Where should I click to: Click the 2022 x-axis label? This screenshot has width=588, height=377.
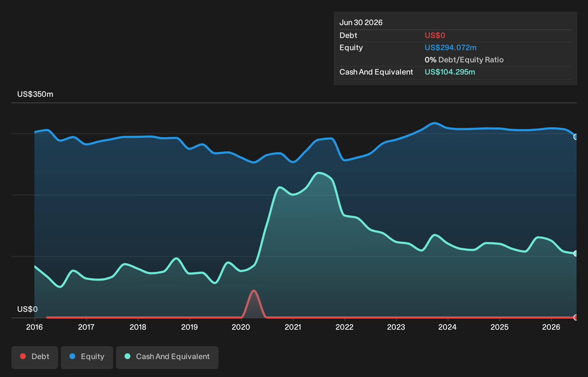344,327
